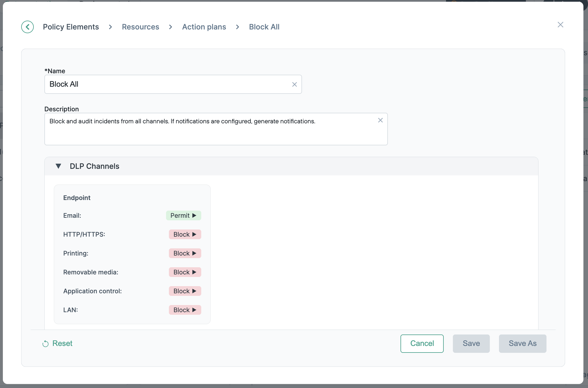Screen dimensions: 588x388
Task: Click inside the Name input field
Action: click(167, 84)
